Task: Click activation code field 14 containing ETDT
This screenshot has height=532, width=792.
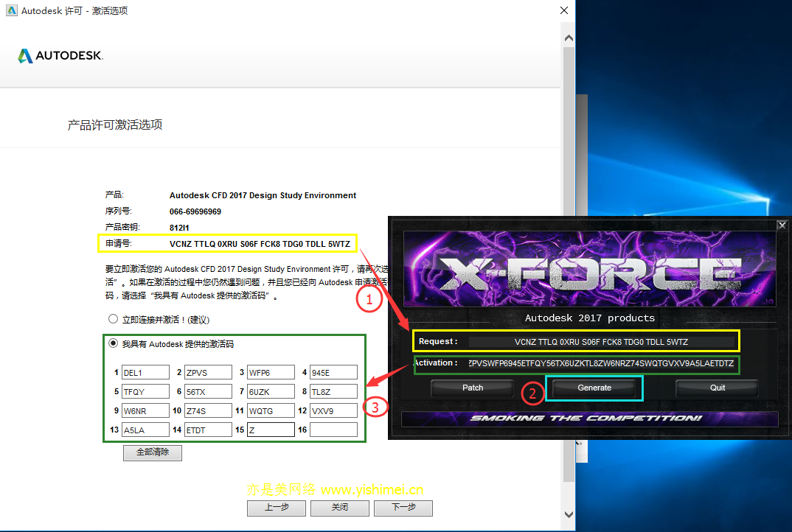Action: click(x=208, y=430)
